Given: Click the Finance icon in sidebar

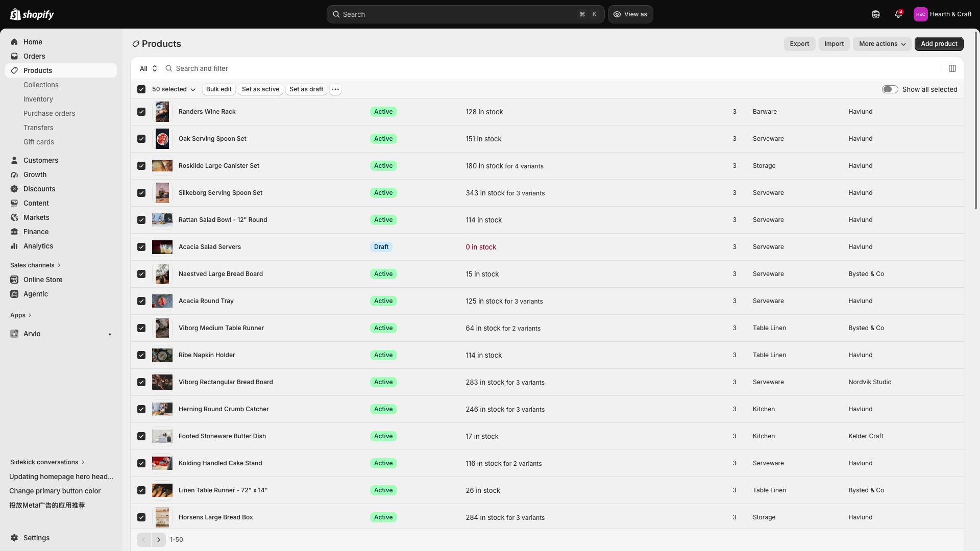Looking at the screenshot, I should pyautogui.click(x=14, y=232).
